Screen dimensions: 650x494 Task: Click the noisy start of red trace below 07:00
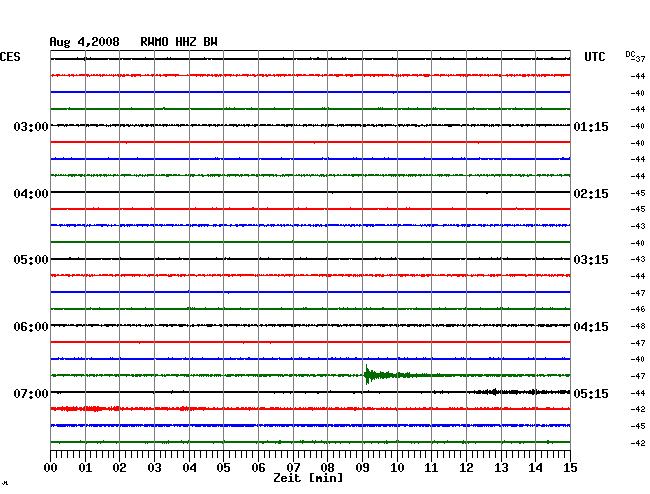[x=85, y=409]
